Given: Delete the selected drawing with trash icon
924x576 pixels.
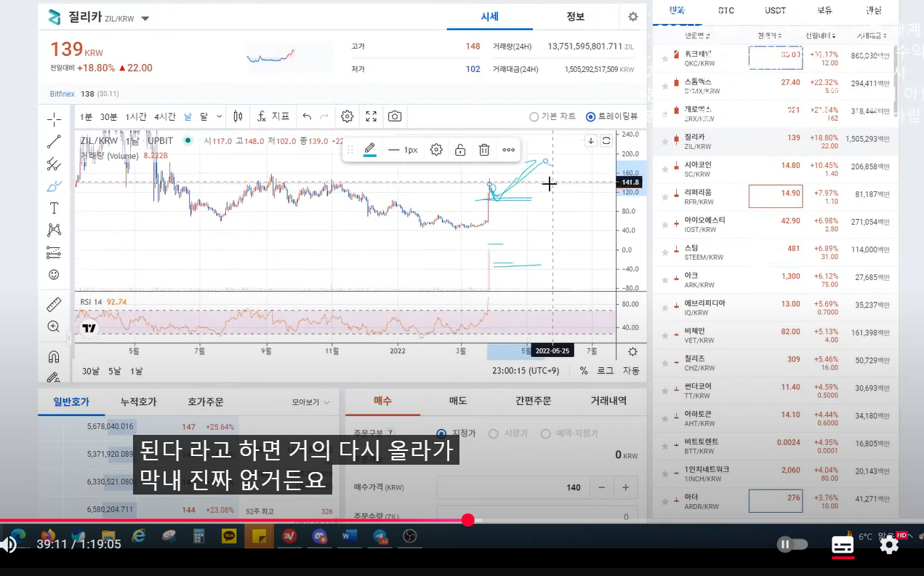Looking at the screenshot, I should point(484,150).
